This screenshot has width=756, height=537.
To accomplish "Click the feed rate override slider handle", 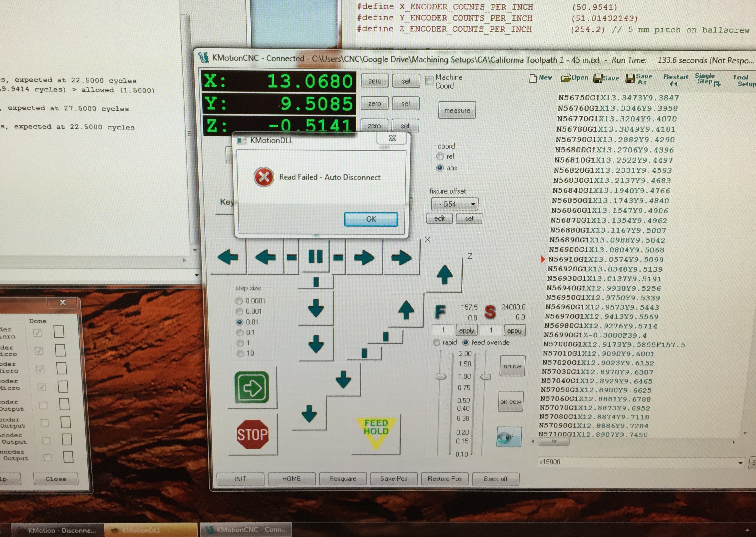I will tap(441, 377).
